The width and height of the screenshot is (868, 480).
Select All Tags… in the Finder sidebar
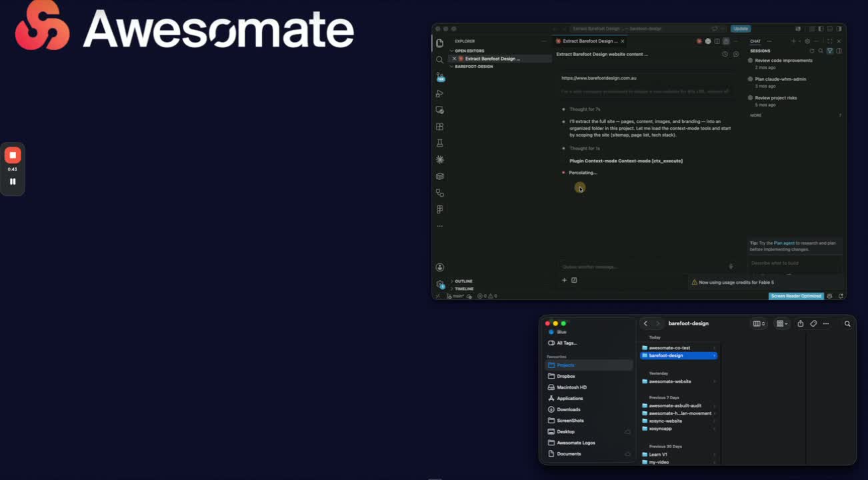[x=589, y=343]
